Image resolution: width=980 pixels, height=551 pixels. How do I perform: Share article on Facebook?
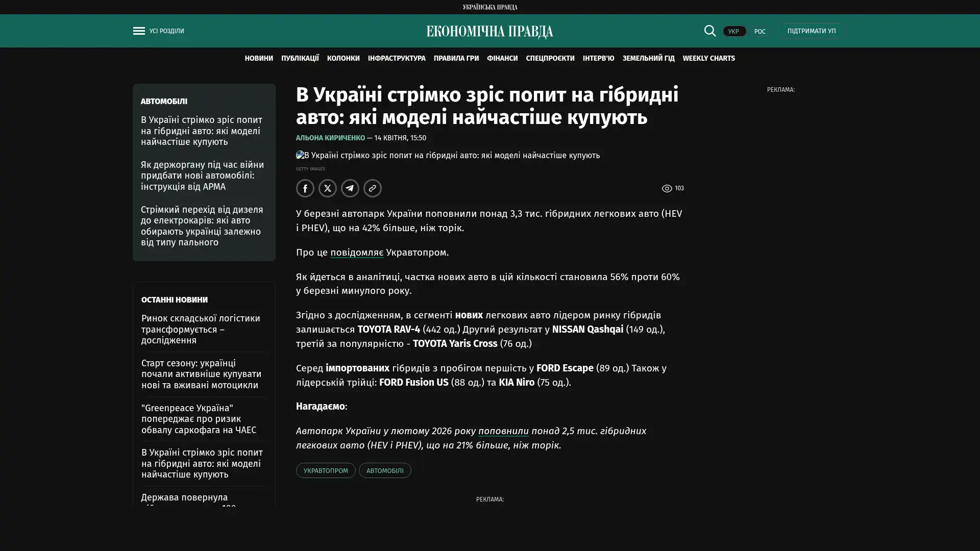pos(305,188)
